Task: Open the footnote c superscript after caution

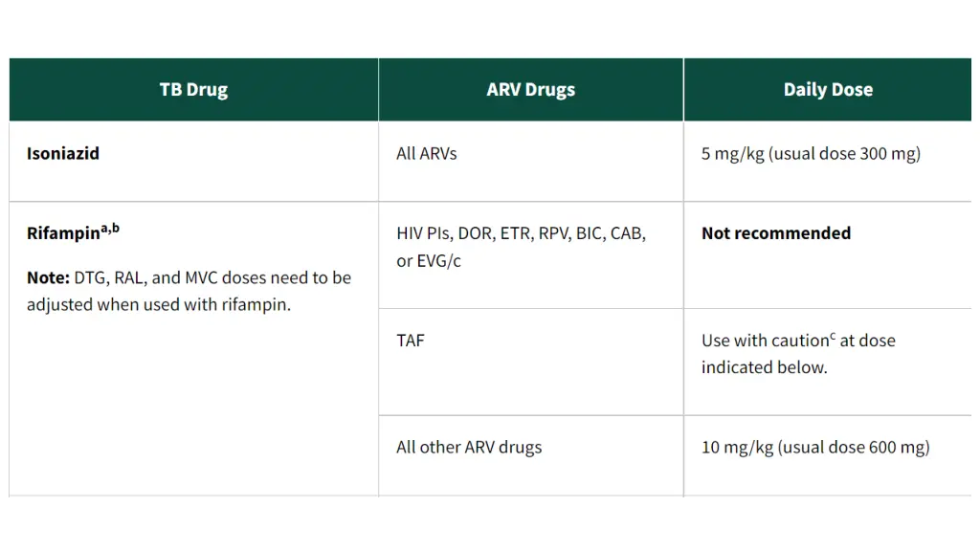Action: 833,336
